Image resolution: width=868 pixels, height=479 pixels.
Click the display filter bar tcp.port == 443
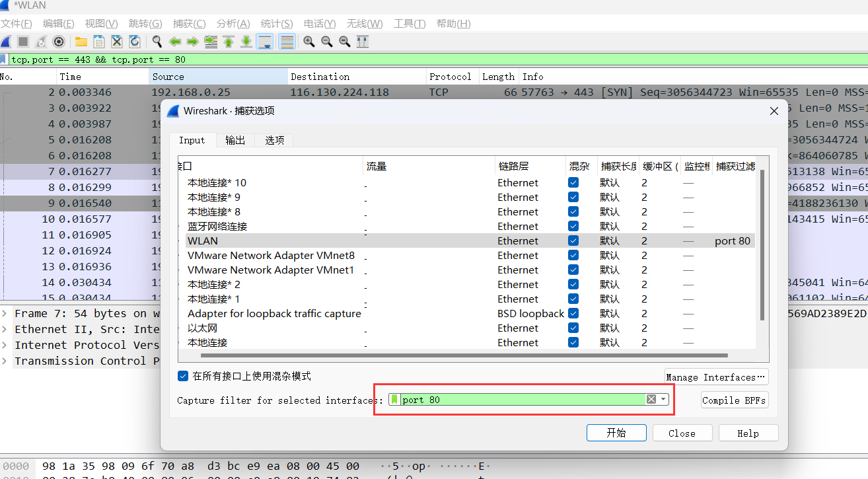[x=436, y=59]
